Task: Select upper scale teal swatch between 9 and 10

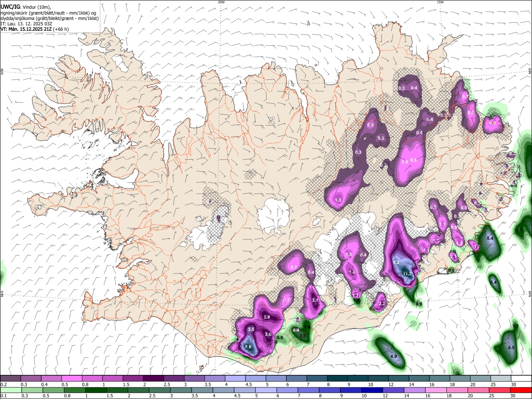Action: (x=358, y=379)
